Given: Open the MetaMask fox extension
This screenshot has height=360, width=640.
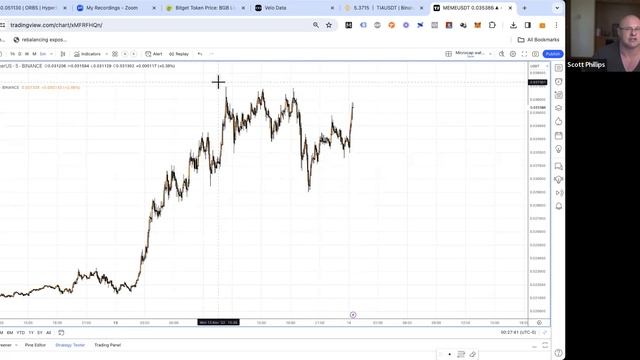Looking at the screenshot, I should (477, 25).
